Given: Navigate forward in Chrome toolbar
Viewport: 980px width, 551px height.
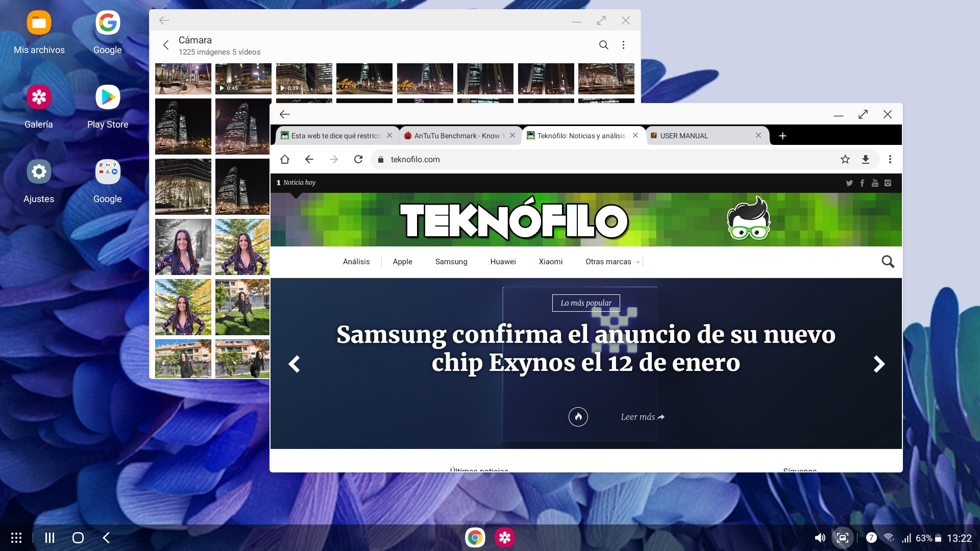Looking at the screenshot, I should (x=334, y=159).
